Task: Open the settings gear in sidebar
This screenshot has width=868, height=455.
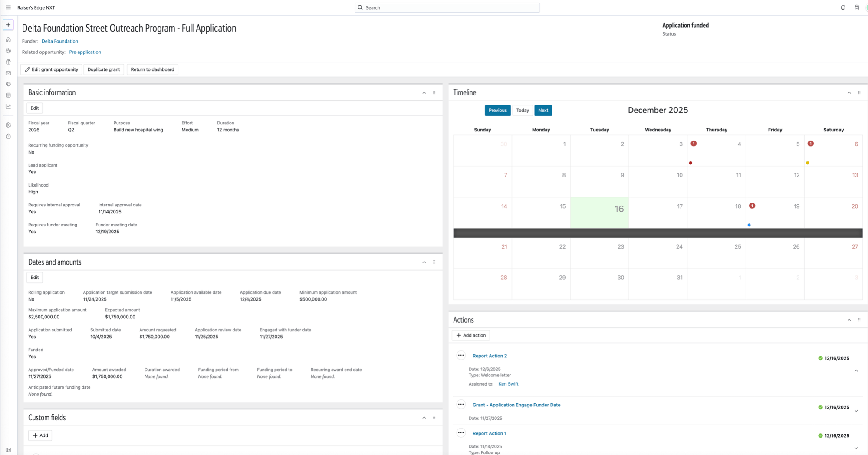Action: pyautogui.click(x=8, y=125)
